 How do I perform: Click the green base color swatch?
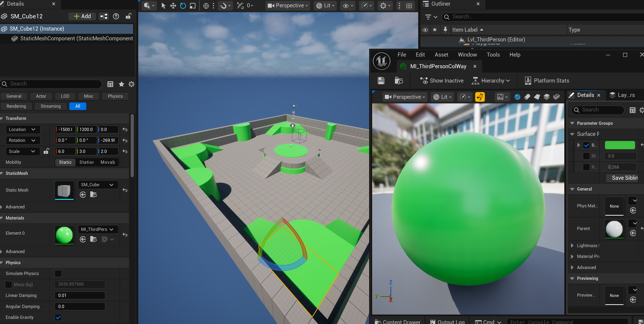(620, 145)
